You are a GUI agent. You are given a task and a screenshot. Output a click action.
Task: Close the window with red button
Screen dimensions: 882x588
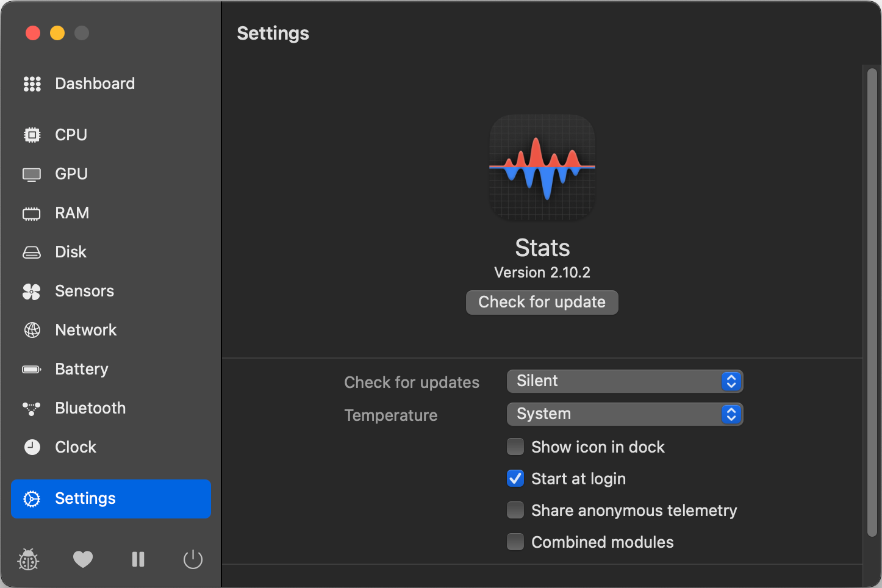(x=33, y=33)
